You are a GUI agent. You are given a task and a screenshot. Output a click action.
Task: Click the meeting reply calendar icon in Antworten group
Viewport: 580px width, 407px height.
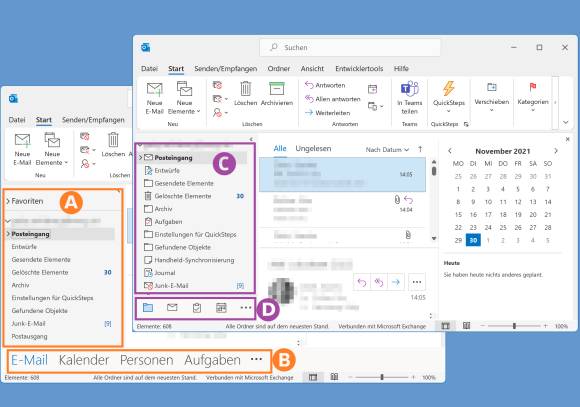372,89
